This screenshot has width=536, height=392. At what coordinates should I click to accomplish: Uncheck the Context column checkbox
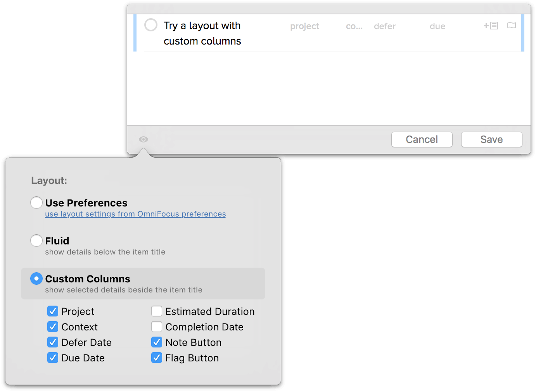coord(53,327)
